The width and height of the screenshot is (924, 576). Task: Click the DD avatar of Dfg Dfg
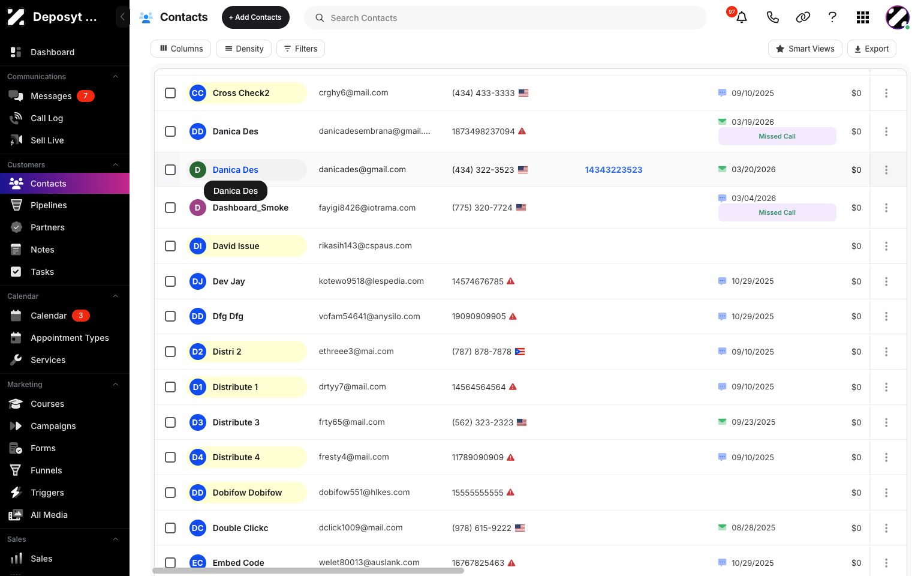click(198, 316)
